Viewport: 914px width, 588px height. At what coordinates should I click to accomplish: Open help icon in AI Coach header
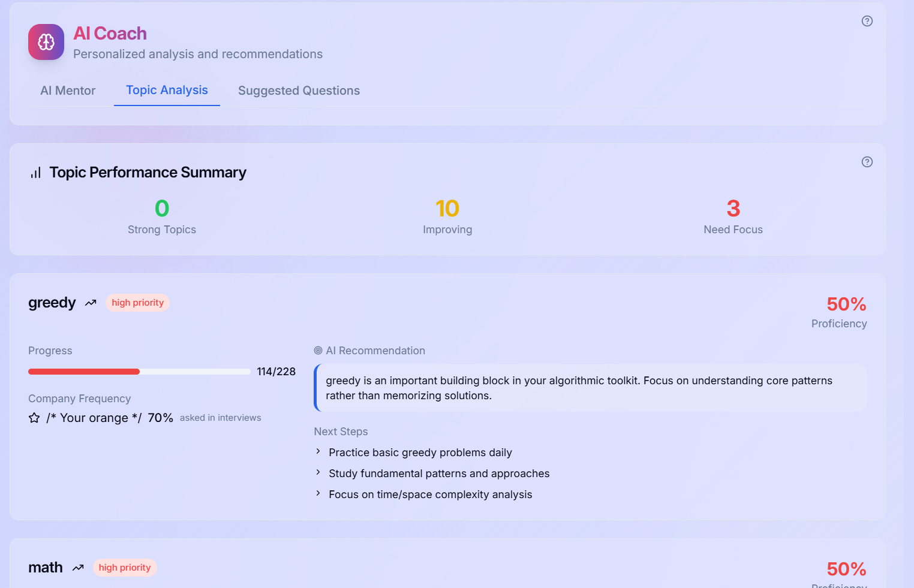click(x=867, y=21)
